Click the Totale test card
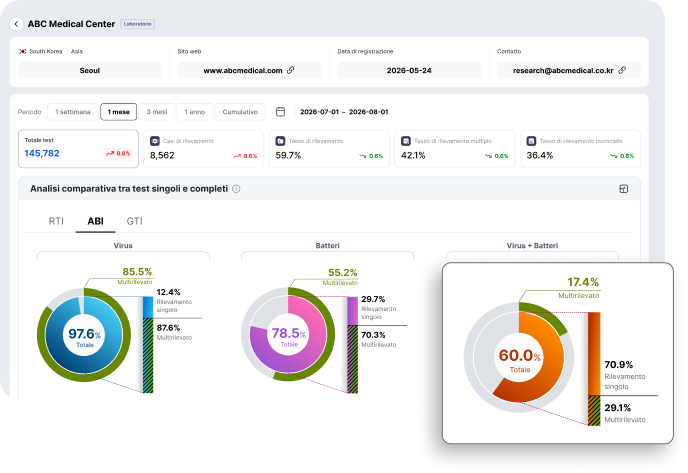Image resolution: width=688 pixels, height=473 pixels. pyautogui.click(x=78, y=149)
